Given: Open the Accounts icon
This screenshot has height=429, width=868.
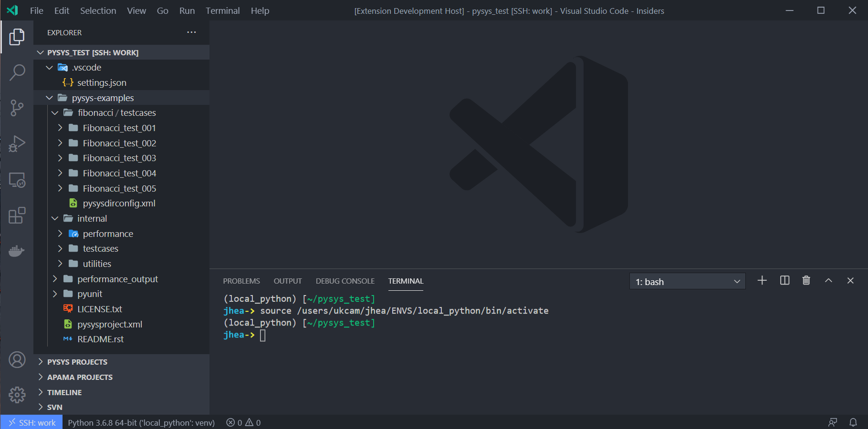Looking at the screenshot, I should click(x=17, y=359).
